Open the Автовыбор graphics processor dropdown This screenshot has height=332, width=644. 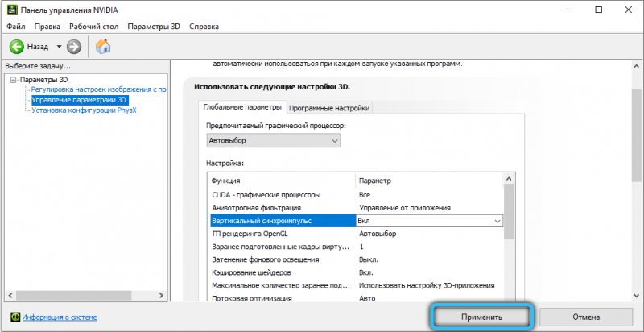(274, 140)
